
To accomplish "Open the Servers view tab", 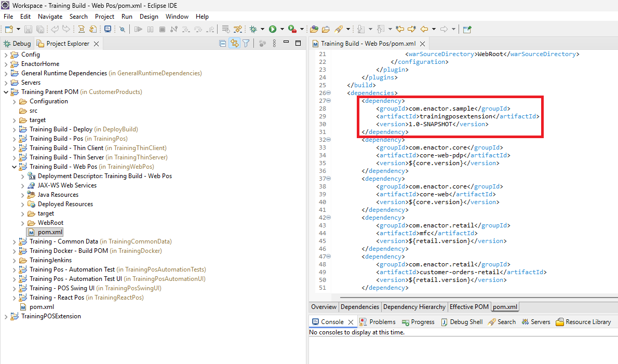I will (x=536, y=322).
